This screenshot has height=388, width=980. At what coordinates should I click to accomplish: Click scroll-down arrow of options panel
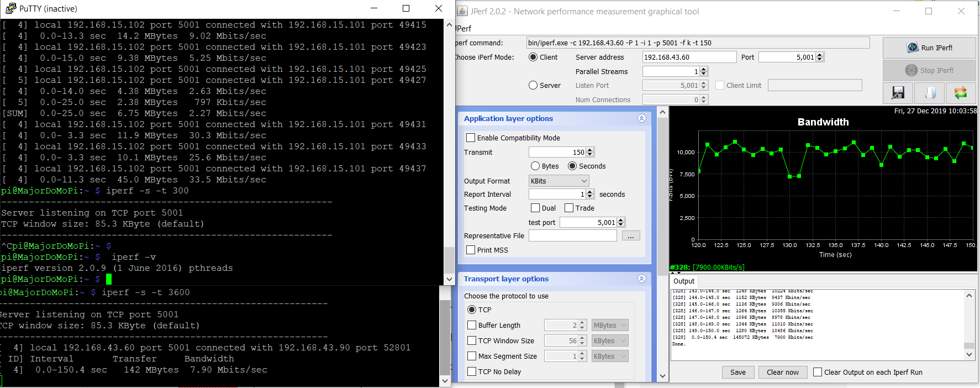pos(663,376)
